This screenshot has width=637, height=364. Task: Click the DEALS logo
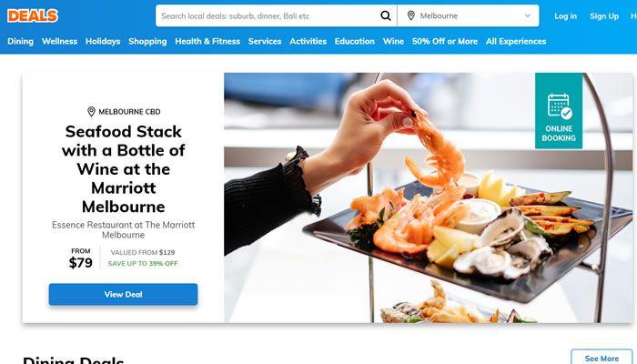[33, 15]
